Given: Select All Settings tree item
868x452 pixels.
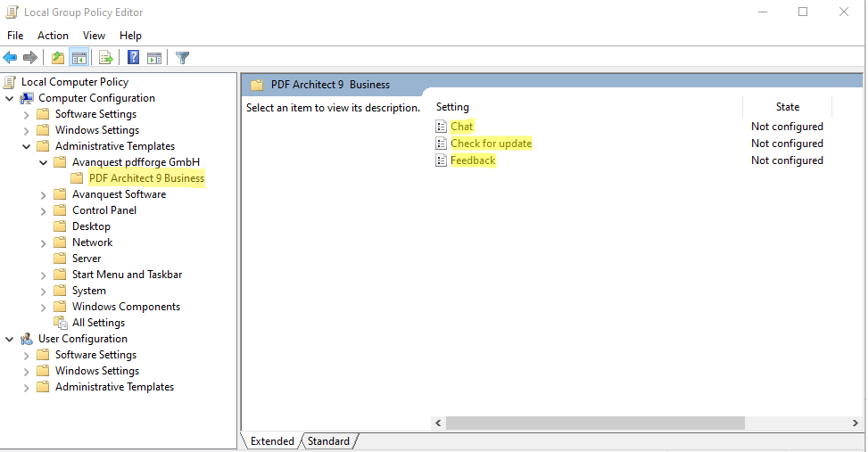Looking at the screenshot, I should click(x=98, y=323).
